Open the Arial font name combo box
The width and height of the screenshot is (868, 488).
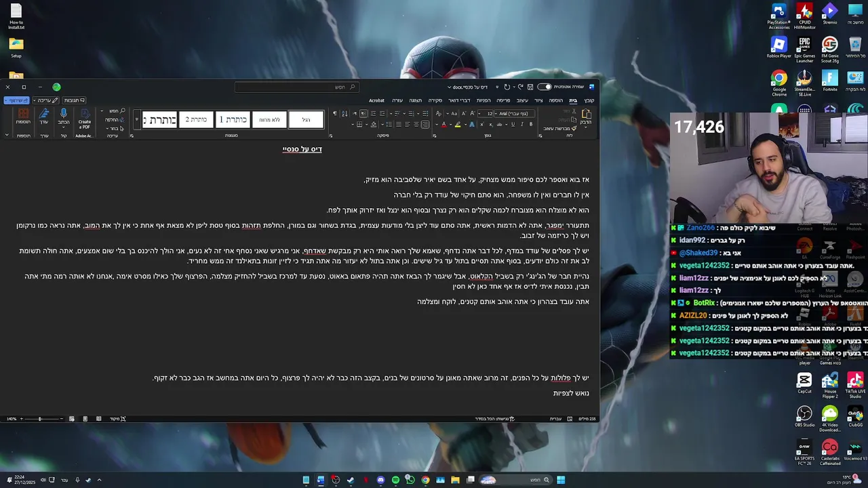pyautogui.click(x=515, y=114)
